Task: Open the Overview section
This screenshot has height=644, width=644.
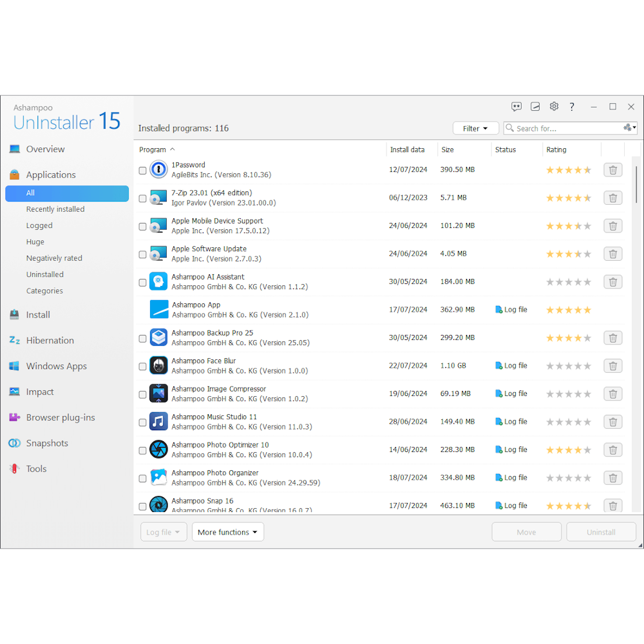Action: pos(45,149)
